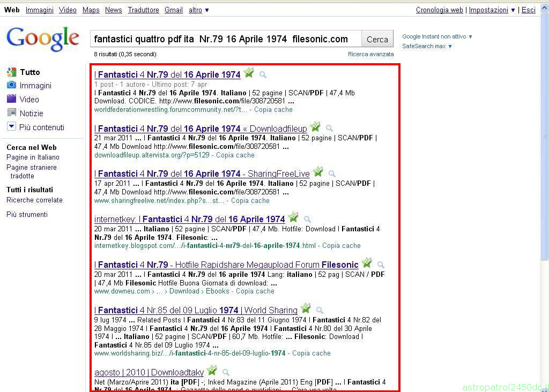Click preview magnifier of first Fantastici result
549x392 pixels.
tap(263, 74)
